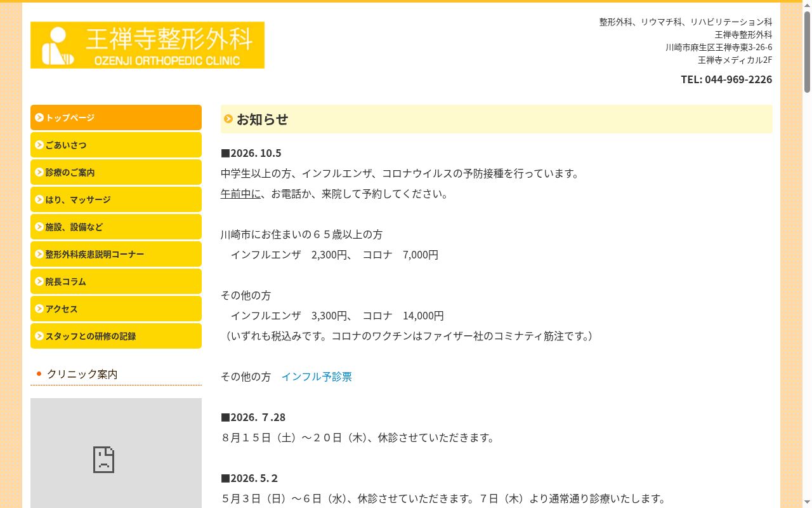The image size is (812, 508).
Task: Click the クリニック案内 sidebar heading
Action: pyautogui.click(x=82, y=374)
